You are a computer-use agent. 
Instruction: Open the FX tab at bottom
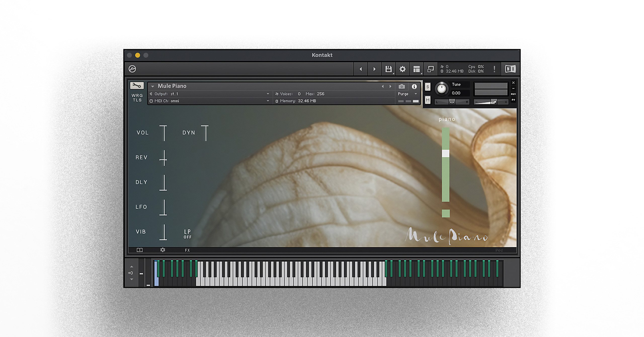coord(187,250)
